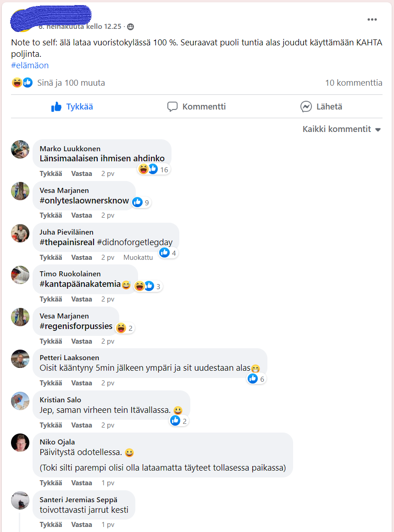This screenshot has width=394, height=532.
Task: Click the Kommentti speech bubble icon
Action: [172, 106]
